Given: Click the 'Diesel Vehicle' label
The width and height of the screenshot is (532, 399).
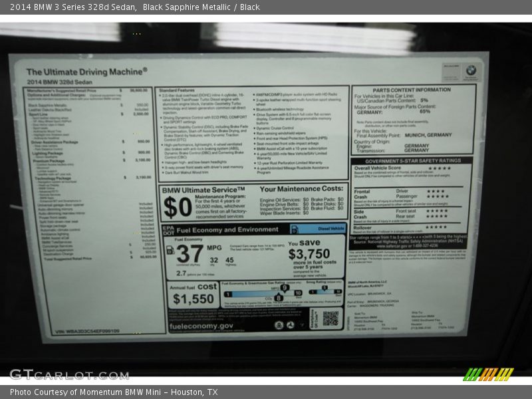Looking at the screenshot, I should coord(331,229).
